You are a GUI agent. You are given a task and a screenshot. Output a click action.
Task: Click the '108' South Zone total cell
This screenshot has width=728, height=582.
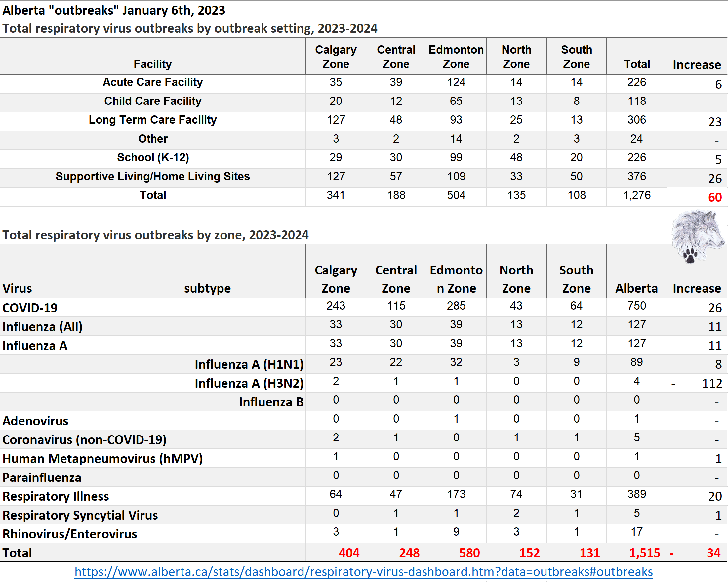577,195
